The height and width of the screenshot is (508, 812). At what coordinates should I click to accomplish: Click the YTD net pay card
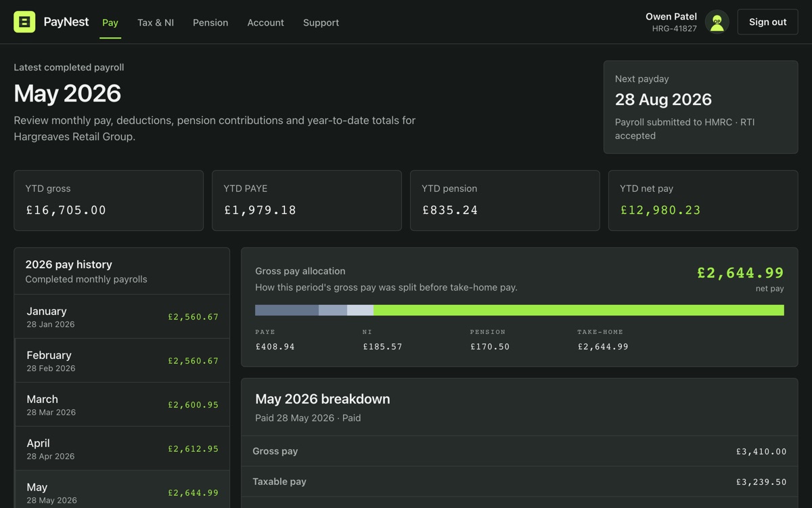703,200
